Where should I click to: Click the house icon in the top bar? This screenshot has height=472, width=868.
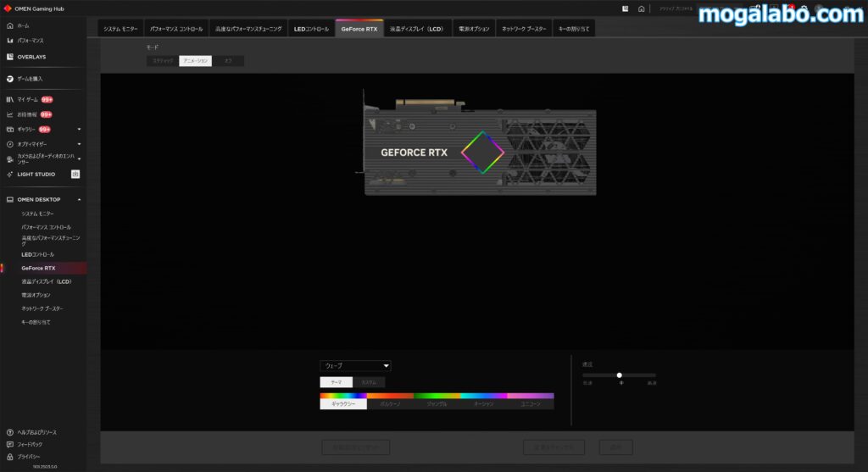click(641, 8)
